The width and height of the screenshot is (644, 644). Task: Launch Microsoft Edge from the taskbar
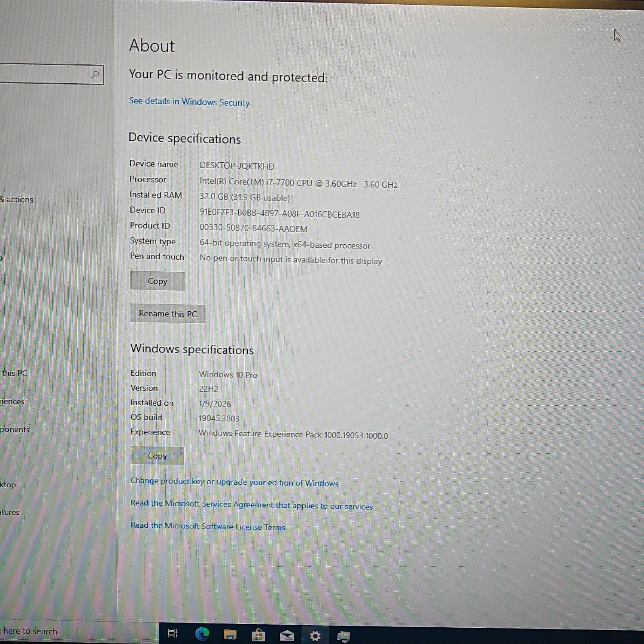pos(202,634)
